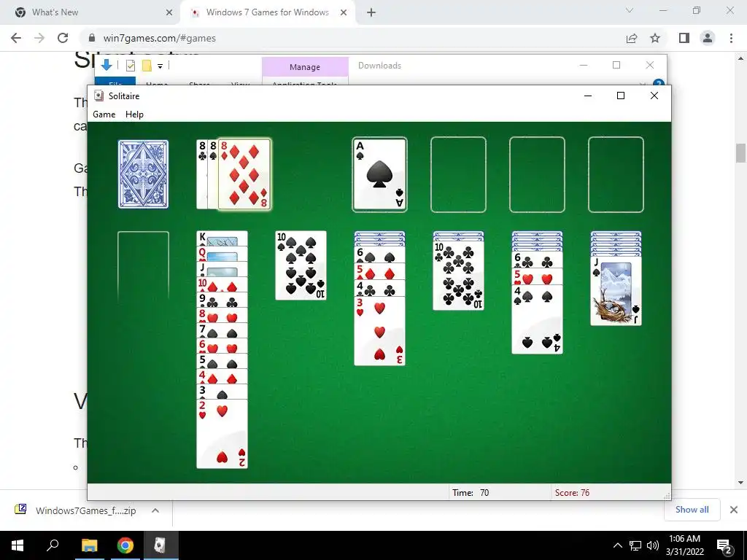Image resolution: width=747 pixels, height=560 pixels.
Task: Select the 2 of hearts in tableau
Action: tap(222, 434)
